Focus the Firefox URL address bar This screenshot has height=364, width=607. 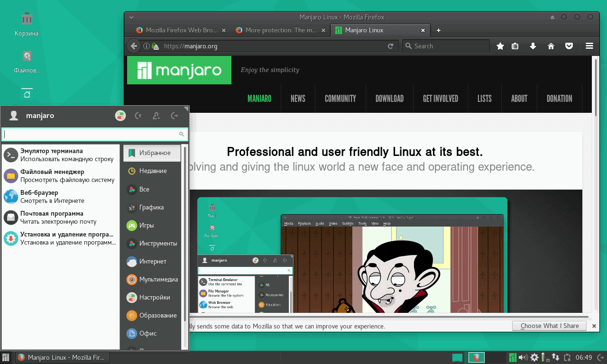269,46
